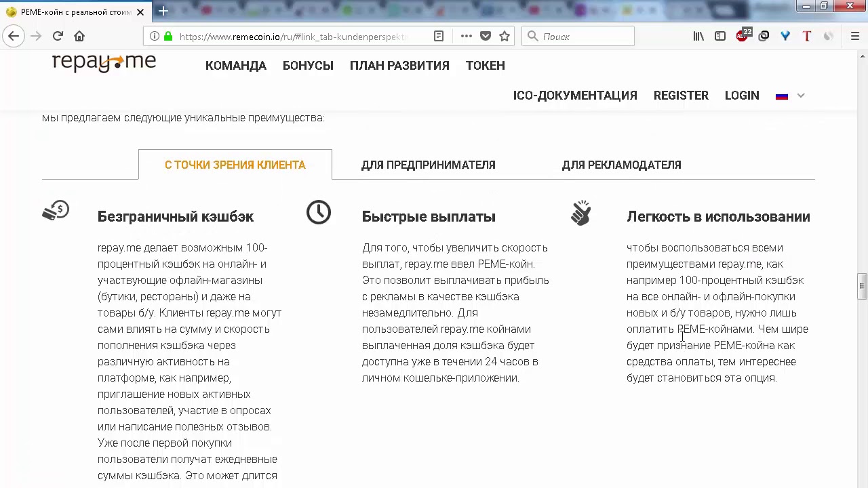Go back with the browser back arrow
The height and width of the screenshot is (488, 868).
tap(14, 36)
